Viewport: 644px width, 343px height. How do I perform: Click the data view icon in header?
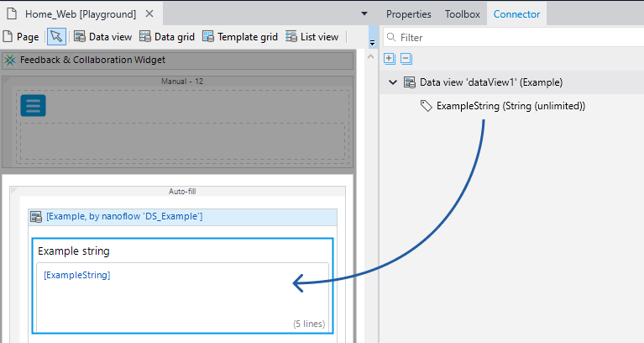(x=36, y=217)
